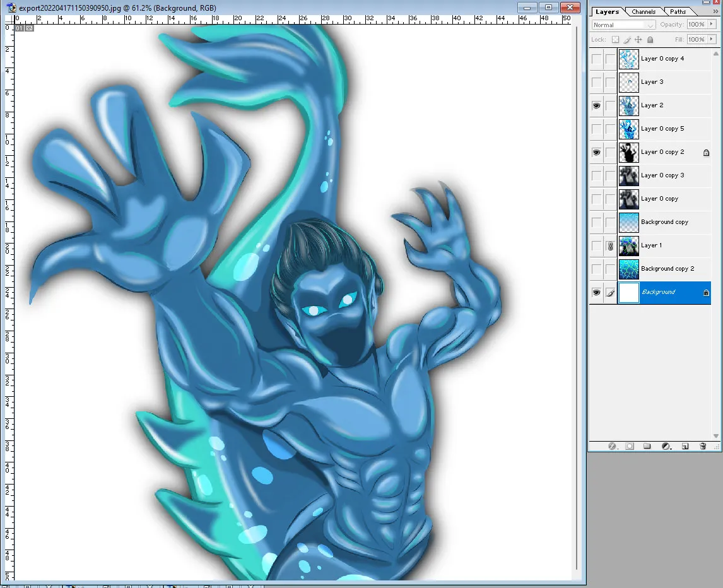Viewport: 723px width, 588px height.
Task: Select the layer named Layer 0 copy 3
Action: (662, 176)
